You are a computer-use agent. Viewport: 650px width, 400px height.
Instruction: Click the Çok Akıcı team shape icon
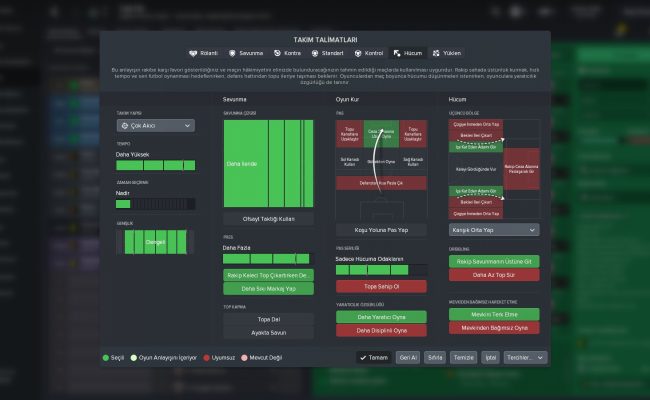tap(125, 126)
